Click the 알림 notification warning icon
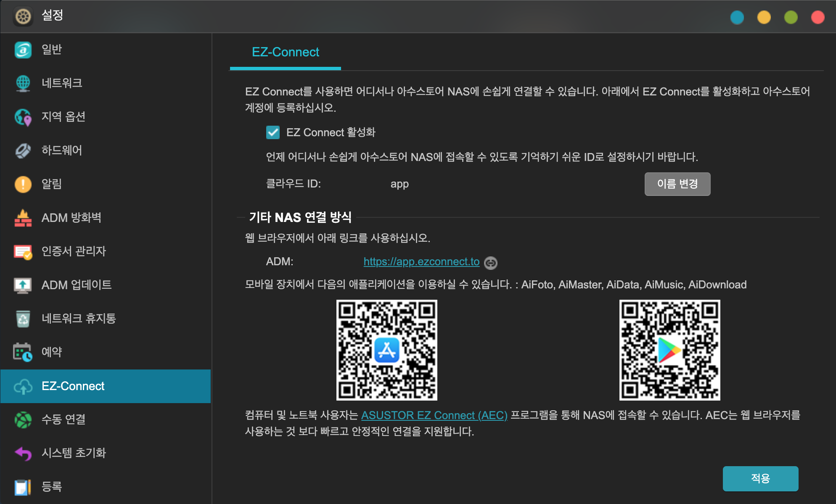This screenshot has height=504, width=836. click(23, 184)
